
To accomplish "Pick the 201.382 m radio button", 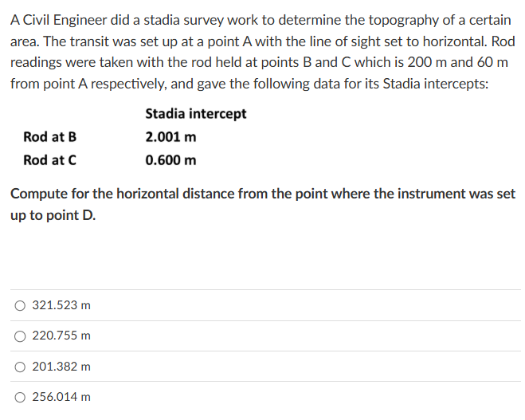I will (19, 367).
